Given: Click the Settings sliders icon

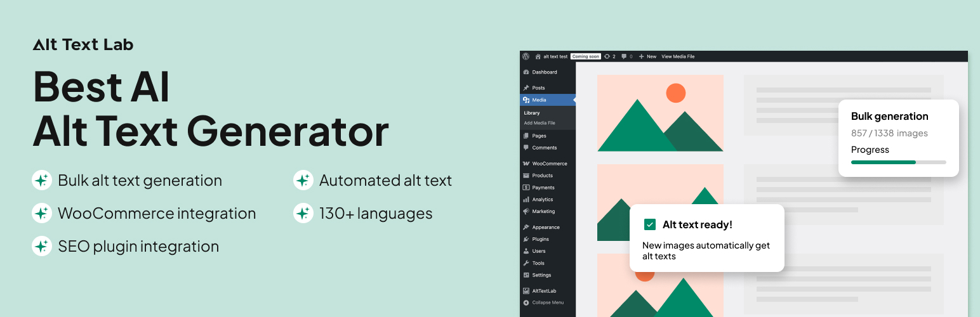Looking at the screenshot, I should (x=526, y=275).
